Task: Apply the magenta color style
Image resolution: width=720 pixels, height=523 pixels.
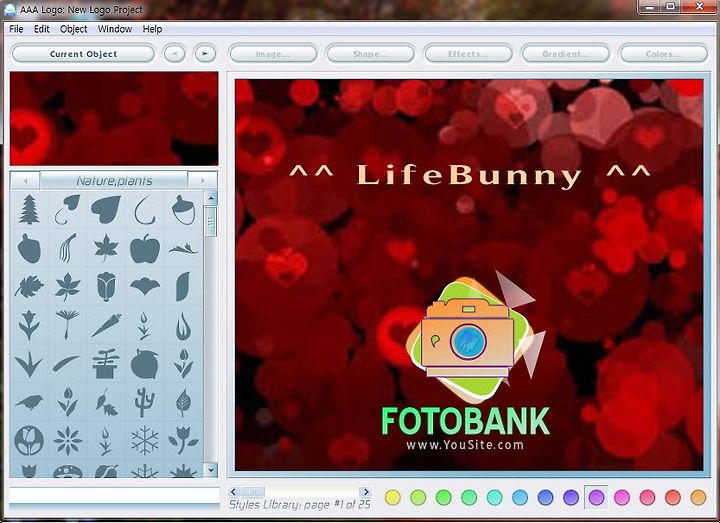Action: click(622, 497)
